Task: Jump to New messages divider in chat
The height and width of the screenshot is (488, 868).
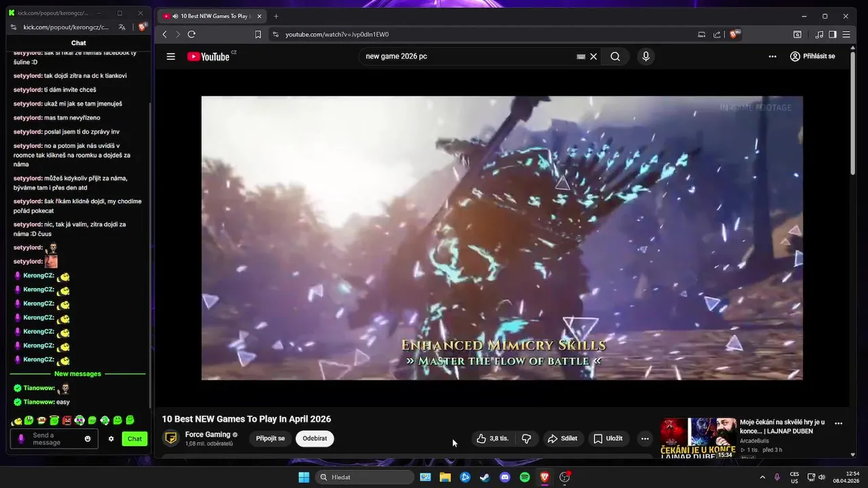Action: click(78, 373)
